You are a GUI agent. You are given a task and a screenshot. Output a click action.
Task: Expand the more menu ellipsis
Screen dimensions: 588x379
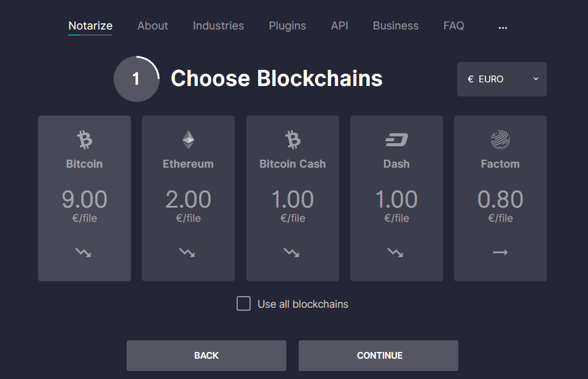pyautogui.click(x=503, y=27)
